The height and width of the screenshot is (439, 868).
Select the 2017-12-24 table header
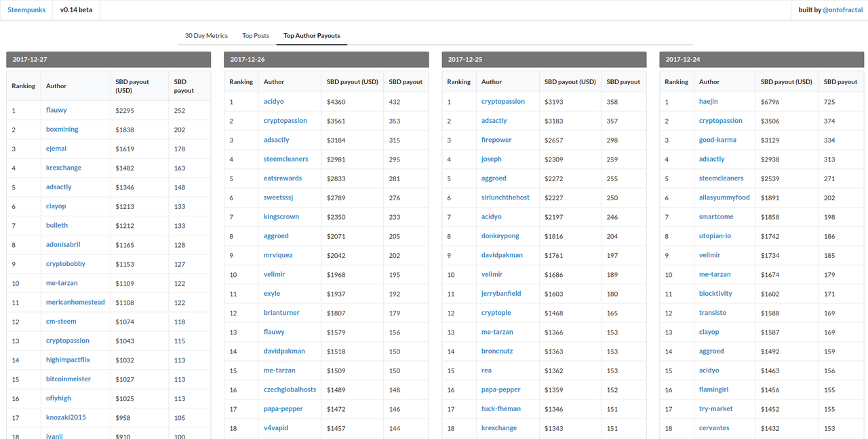point(762,60)
